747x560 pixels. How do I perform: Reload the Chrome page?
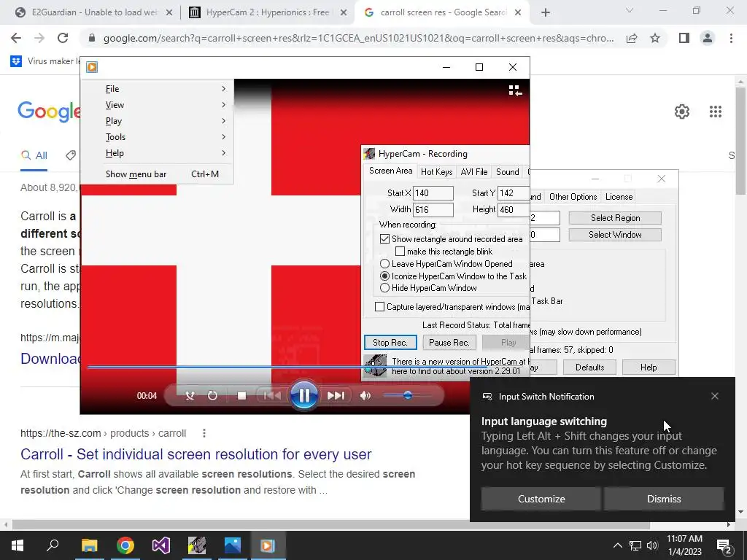[63, 38]
